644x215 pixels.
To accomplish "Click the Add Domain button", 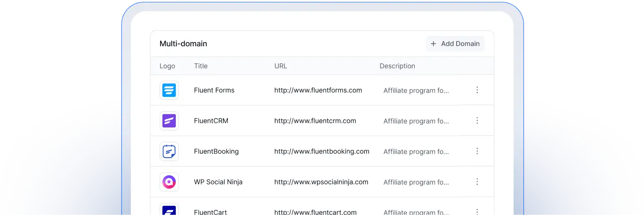I will 455,44.
